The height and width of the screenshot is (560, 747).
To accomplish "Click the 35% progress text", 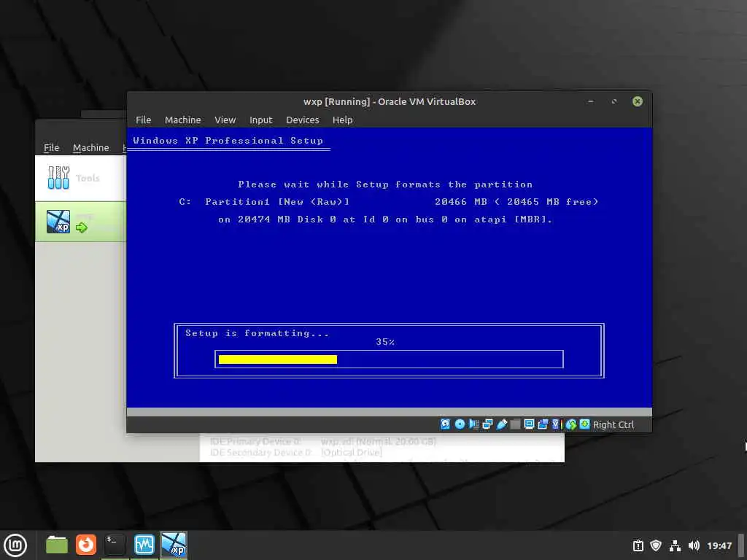I will 385,342.
